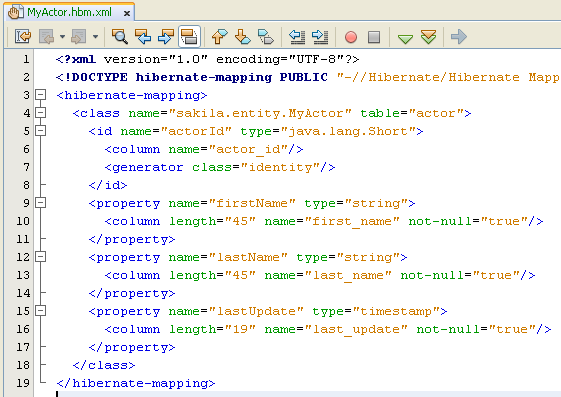This screenshot has width=561, height=397.
Task: Click the Shift Line Left icon
Action: pyautogui.click(x=297, y=36)
